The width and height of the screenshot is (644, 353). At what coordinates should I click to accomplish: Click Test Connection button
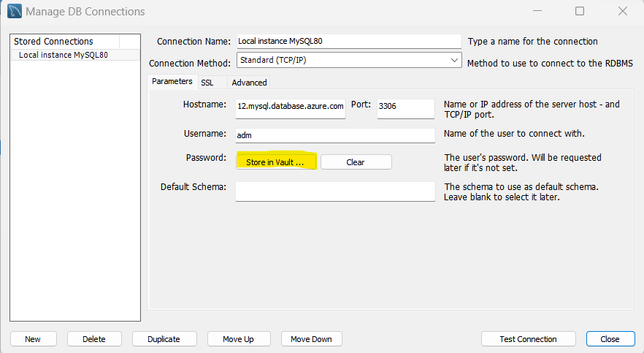coord(528,339)
